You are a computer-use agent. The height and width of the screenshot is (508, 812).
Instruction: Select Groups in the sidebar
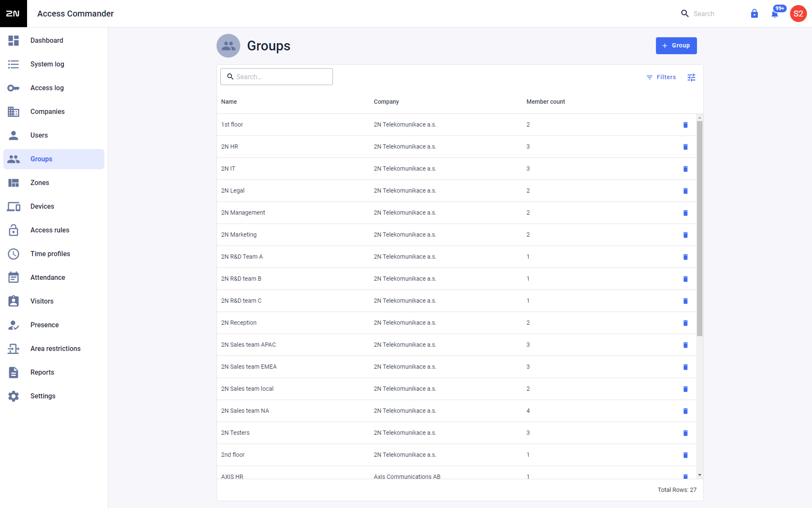54,159
